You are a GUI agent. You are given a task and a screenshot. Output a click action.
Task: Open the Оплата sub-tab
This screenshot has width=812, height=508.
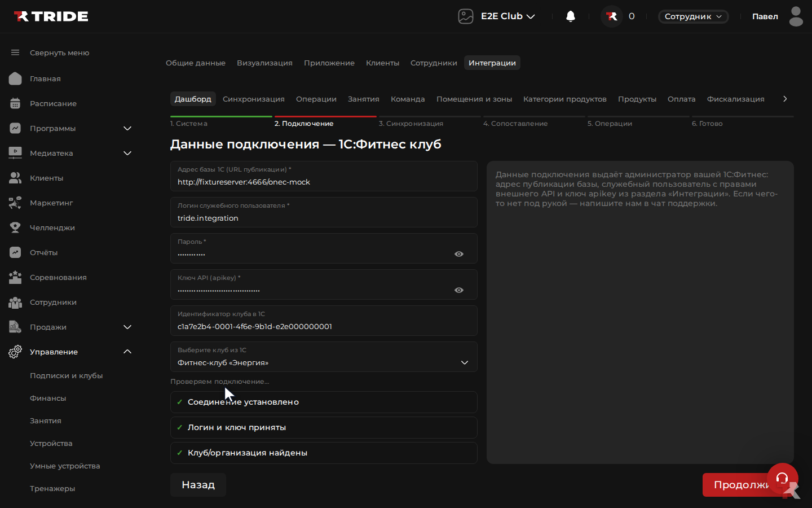pyautogui.click(x=682, y=99)
